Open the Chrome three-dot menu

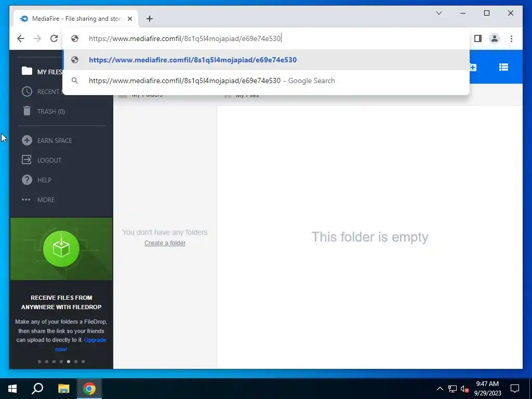point(511,38)
